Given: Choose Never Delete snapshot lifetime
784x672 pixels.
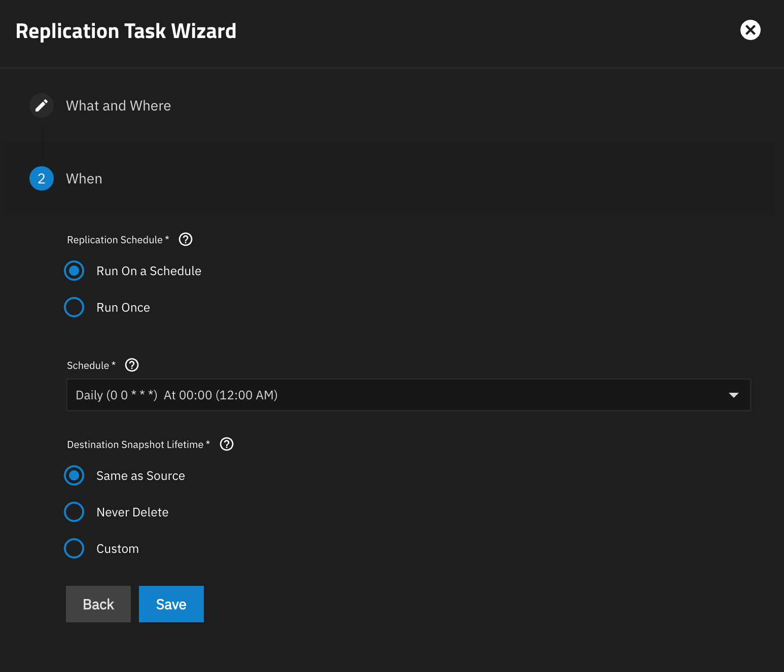Looking at the screenshot, I should [x=74, y=512].
